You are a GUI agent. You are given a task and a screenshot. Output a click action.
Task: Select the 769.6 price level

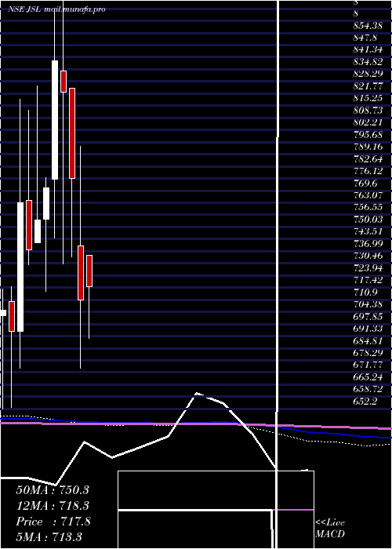point(365,184)
